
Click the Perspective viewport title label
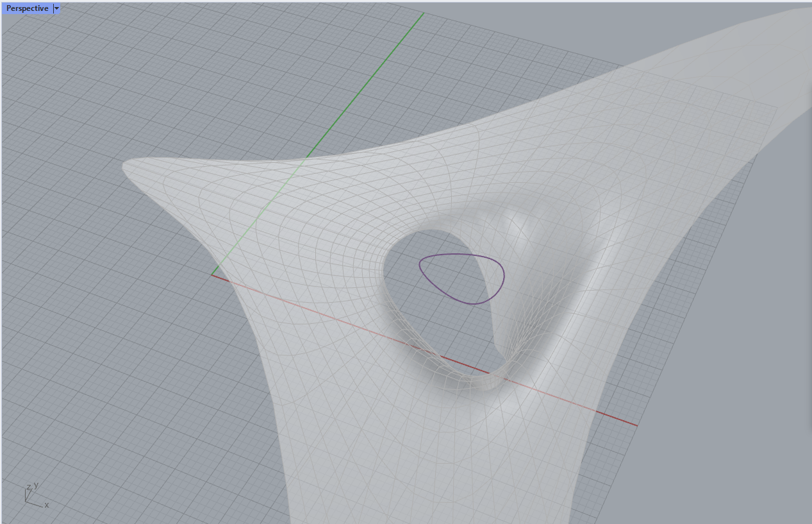pyautogui.click(x=27, y=8)
